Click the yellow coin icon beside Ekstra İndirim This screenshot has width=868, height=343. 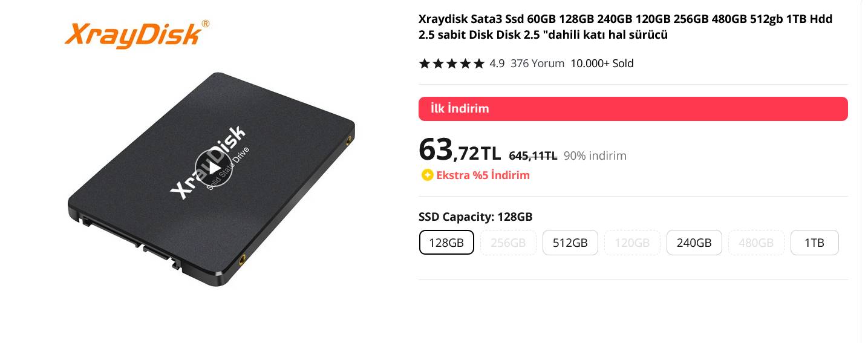click(x=428, y=175)
